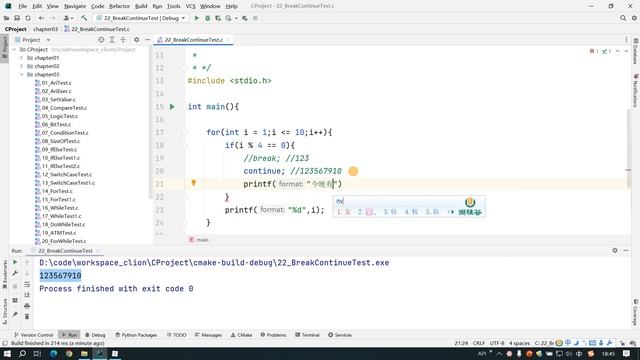Open the Python Packages tool window
640x360 pixels.
pyautogui.click(x=136, y=335)
